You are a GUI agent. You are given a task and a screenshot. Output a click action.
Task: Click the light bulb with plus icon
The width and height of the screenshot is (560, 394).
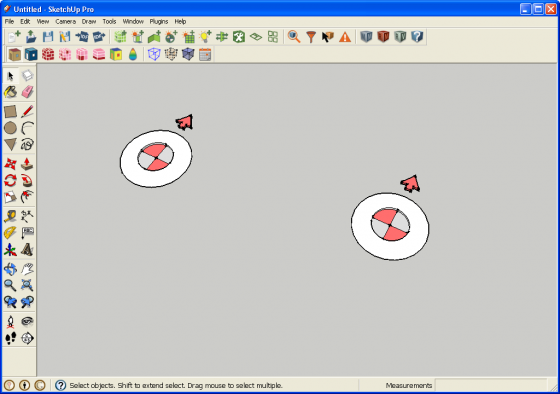pos(205,36)
